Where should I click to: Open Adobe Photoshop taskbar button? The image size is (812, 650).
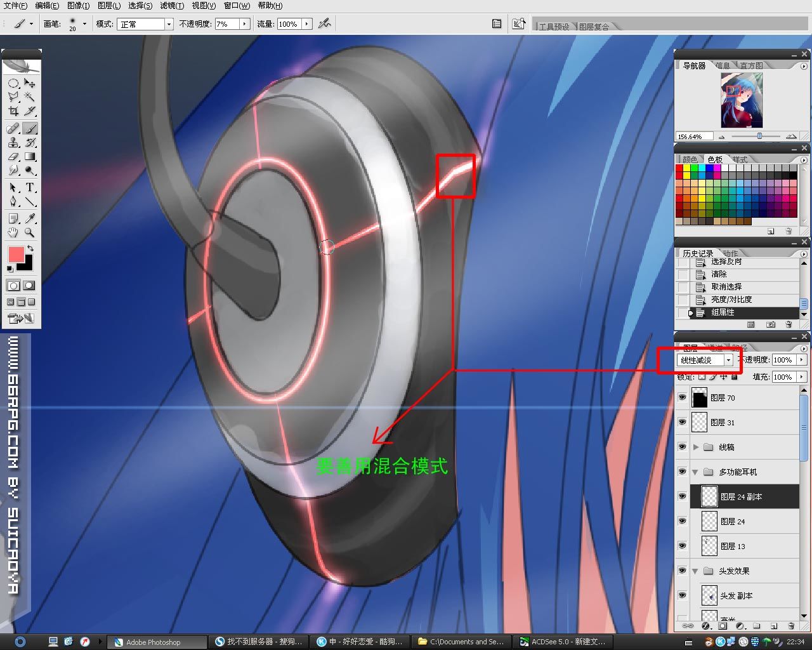[157, 642]
